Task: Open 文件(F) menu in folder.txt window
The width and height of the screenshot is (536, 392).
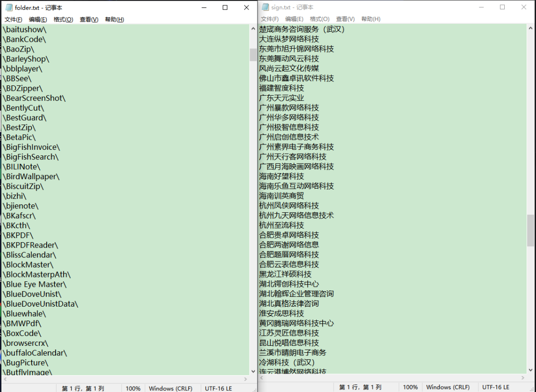Action: click(13, 19)
